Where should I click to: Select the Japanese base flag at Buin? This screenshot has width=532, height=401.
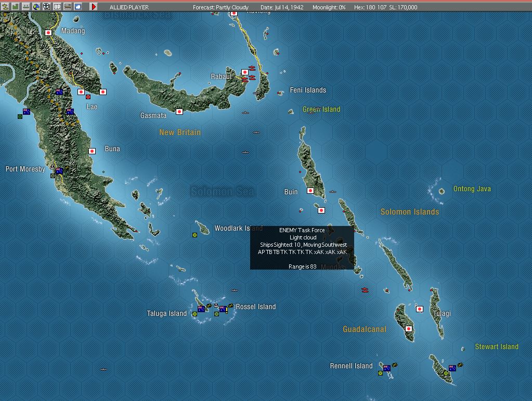(x=310, y=191)
